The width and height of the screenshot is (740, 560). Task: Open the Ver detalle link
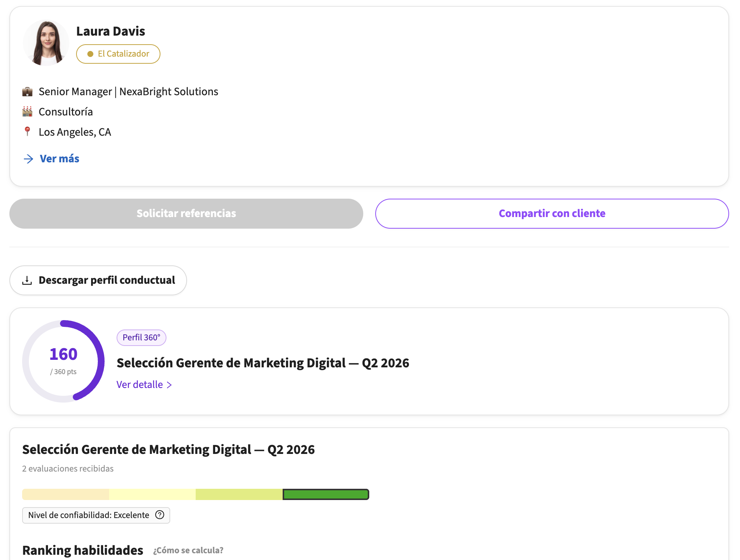click(140, 385)
